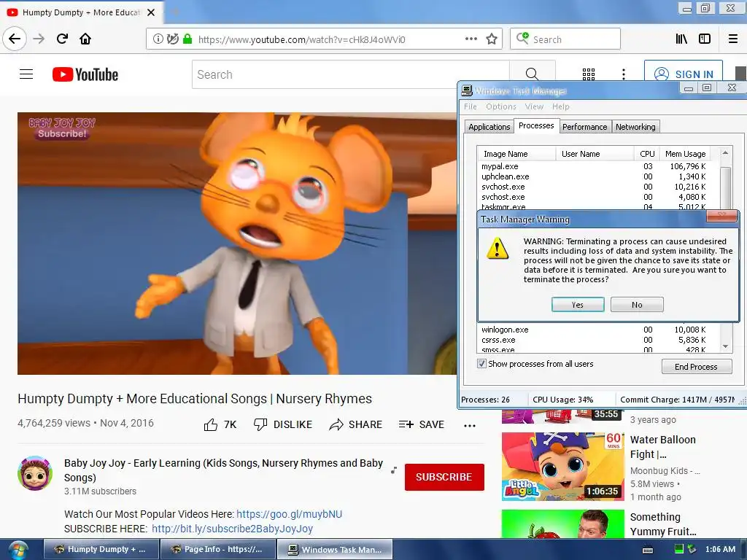The height and width of the screenshot is (560, 747).
Task: Switch to Page Info taskbar button
Action: tap(217, 550)
